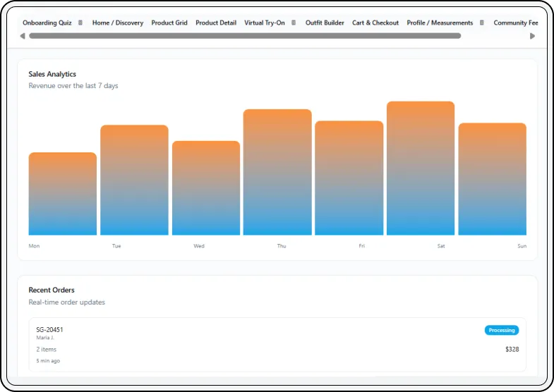This screenshot has width=554, height=392.
Task: Open the Product Detail tab
Action: pos(216,23)
